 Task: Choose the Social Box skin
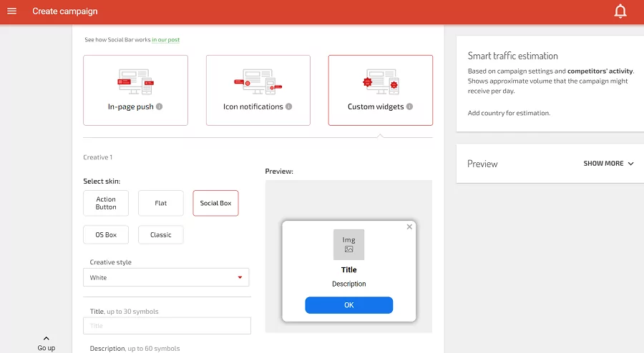click(215, 203)
